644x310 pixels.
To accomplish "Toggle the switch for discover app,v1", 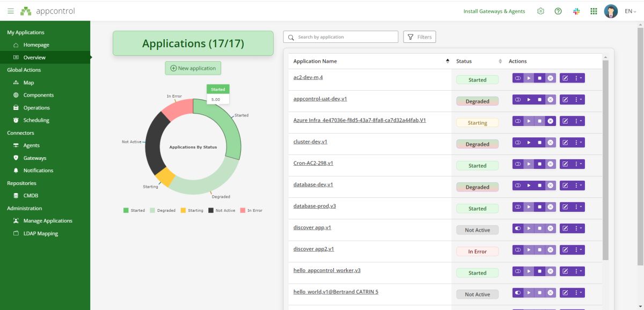I will pyautogui.click(x=518, y=228).
